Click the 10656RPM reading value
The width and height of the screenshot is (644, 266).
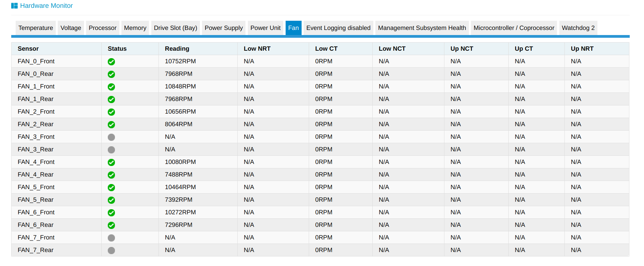tap(180, 112)
